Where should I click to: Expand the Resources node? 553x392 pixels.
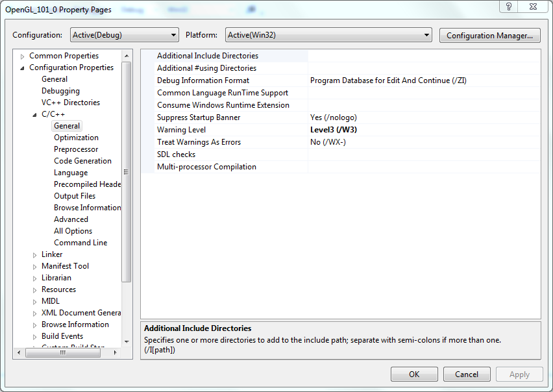tap(34, 289)
